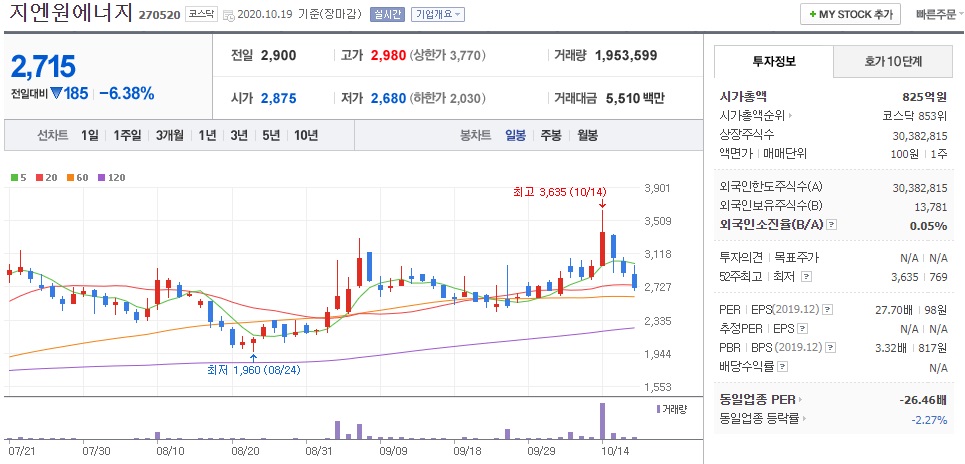
Task: Click the 동일업종 등락률 value -2.27%
Action: (x=929, y=420)
